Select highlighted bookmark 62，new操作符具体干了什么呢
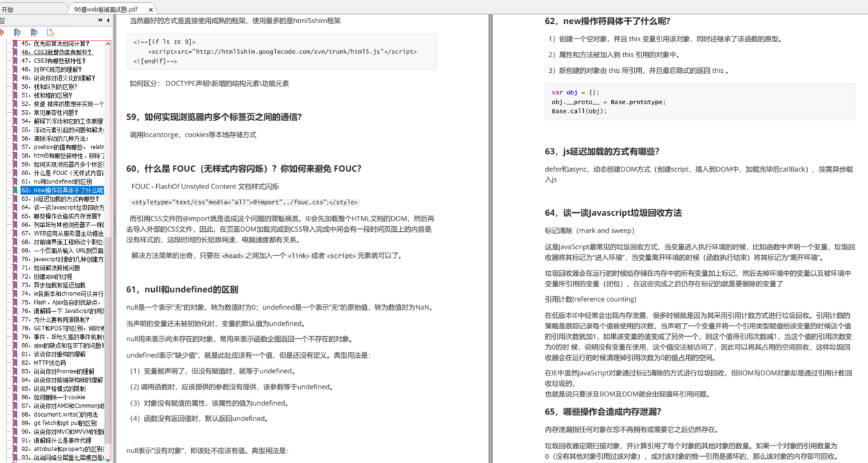868x463 pixels. pos(62,190)
